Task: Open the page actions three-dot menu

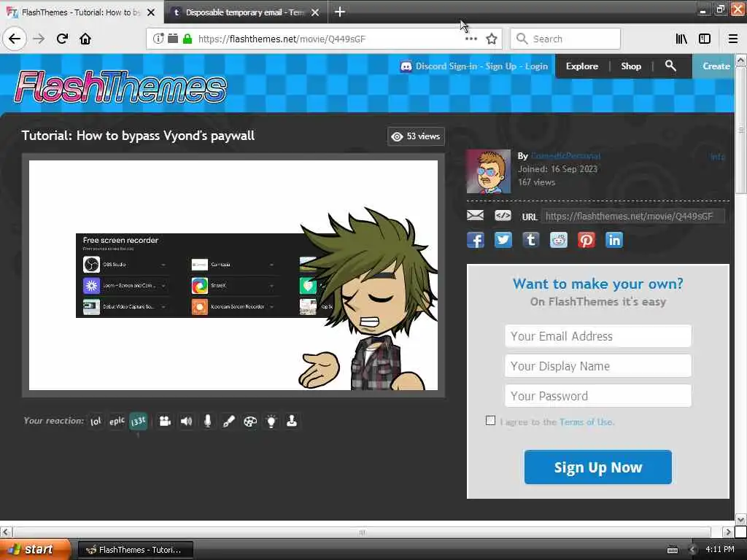Action: [471, 39]
